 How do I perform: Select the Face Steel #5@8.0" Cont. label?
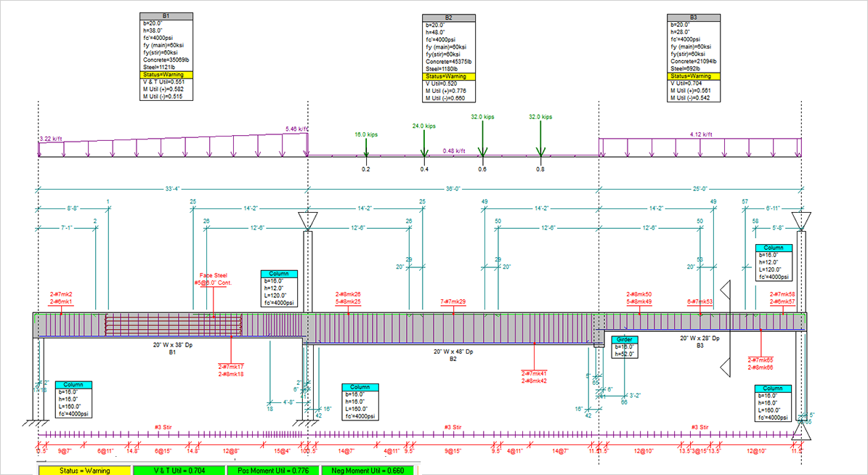213,279
